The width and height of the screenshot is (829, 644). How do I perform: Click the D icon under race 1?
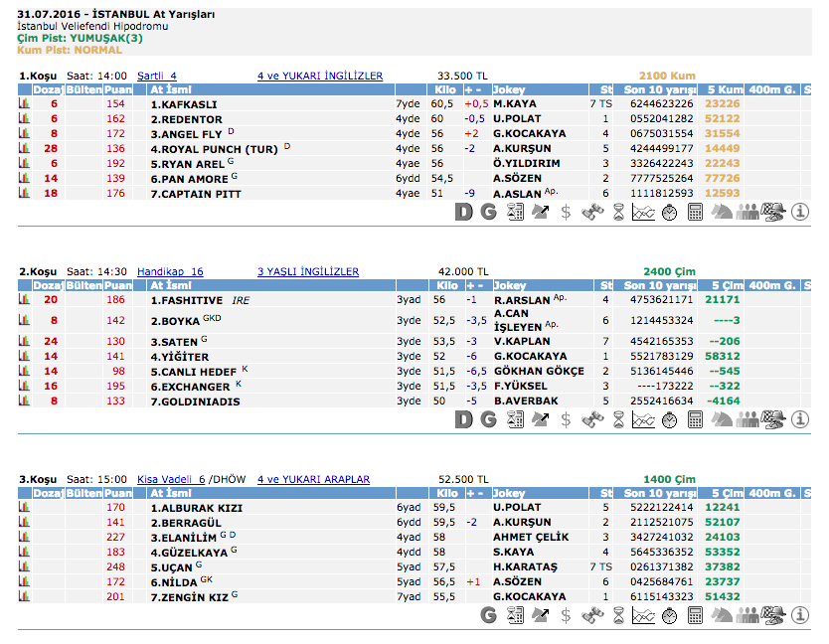(464, 211)
